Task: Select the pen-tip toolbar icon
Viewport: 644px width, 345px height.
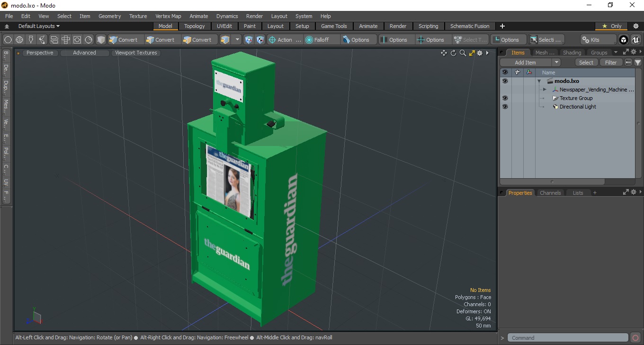Action: [x=31, y=40]
